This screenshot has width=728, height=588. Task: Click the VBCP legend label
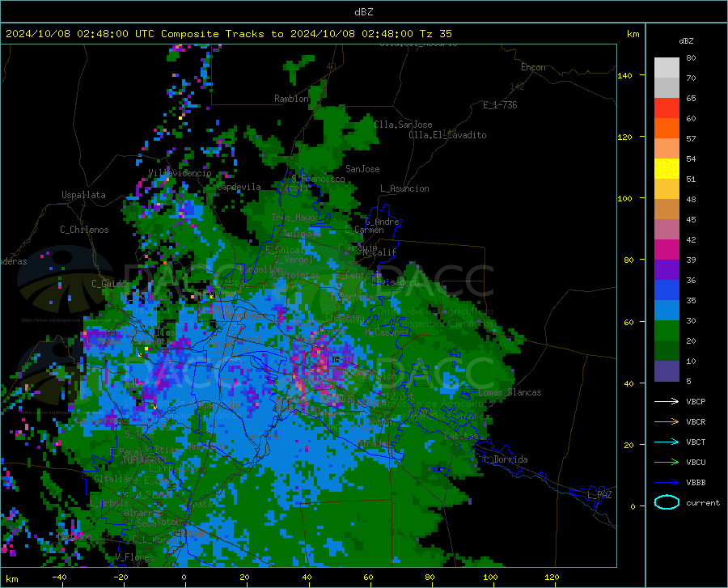coord(696,401)
